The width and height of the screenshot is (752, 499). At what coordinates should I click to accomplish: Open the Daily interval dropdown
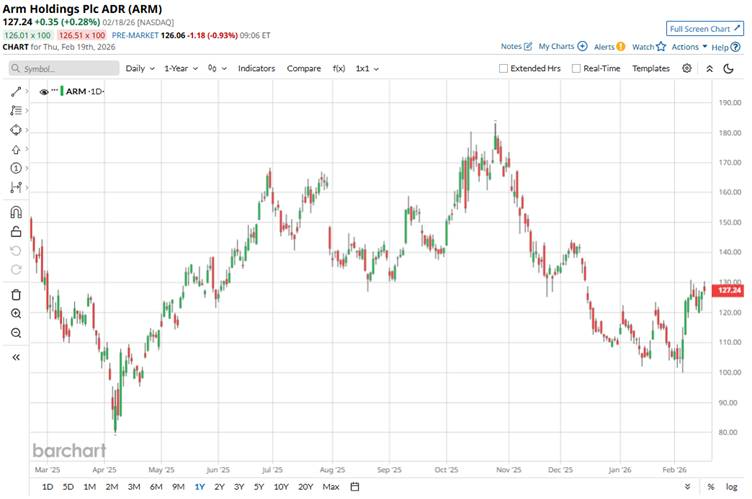click(x=140, y=69)
